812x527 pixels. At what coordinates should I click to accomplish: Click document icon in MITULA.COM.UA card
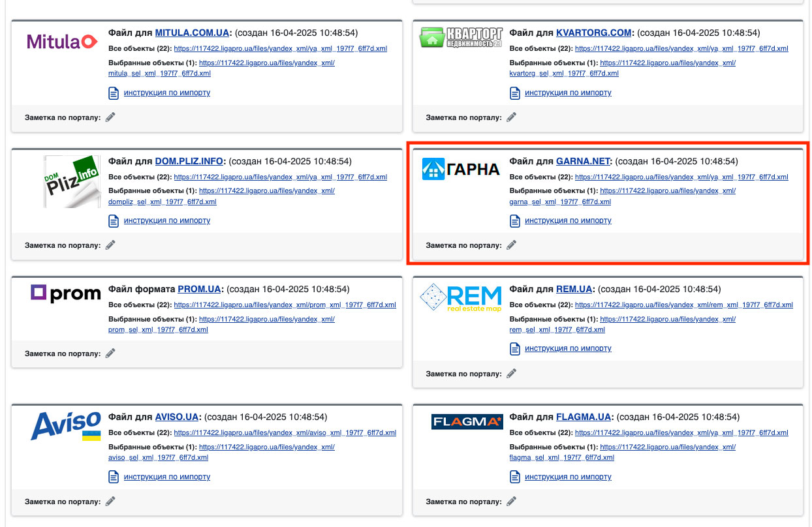pos(114,93)
